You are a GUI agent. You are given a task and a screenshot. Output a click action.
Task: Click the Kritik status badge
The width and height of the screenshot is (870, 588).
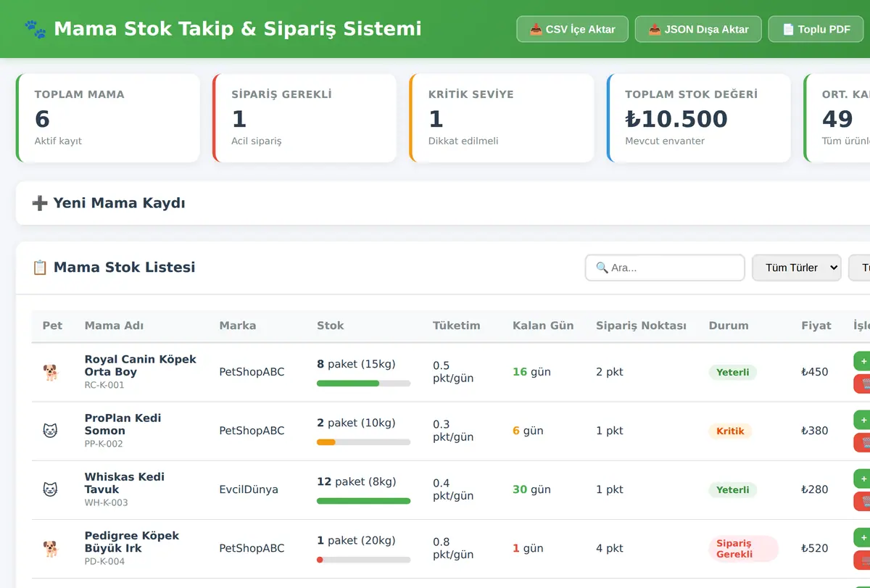click(730, 431)
